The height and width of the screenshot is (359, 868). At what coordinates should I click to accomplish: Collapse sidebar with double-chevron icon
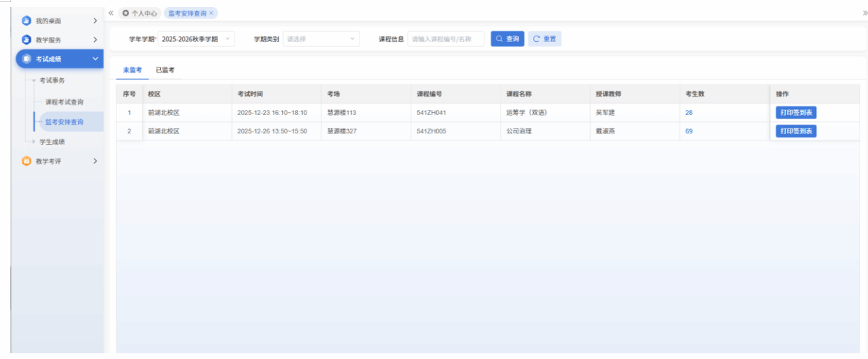111,13
